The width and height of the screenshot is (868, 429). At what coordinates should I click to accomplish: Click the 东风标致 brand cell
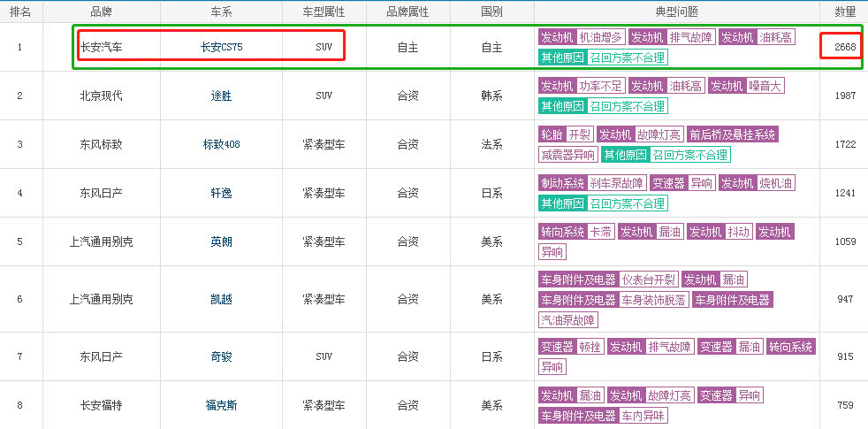click(x=102, y=145)
